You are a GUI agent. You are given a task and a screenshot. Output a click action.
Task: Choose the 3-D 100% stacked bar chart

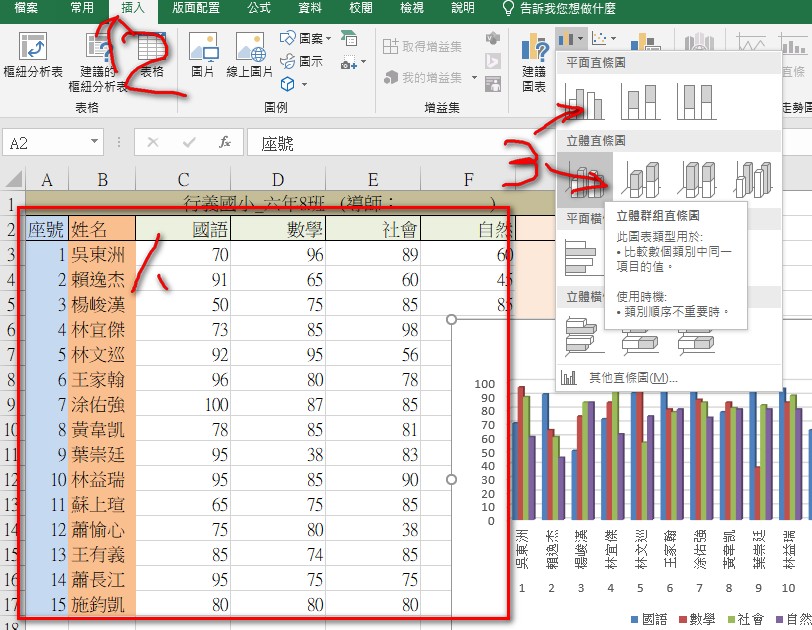click(697, 342)
